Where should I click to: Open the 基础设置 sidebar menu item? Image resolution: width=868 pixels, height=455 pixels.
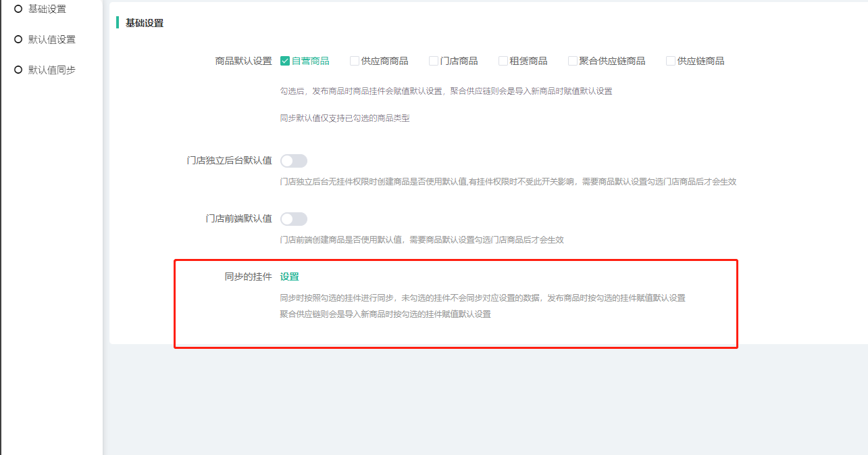click(47, 9)
